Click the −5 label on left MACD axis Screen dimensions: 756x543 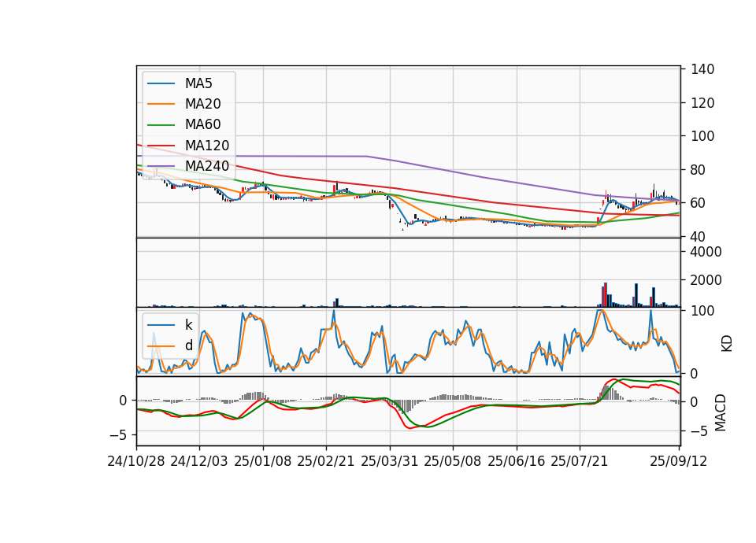(x=118, y=435)
